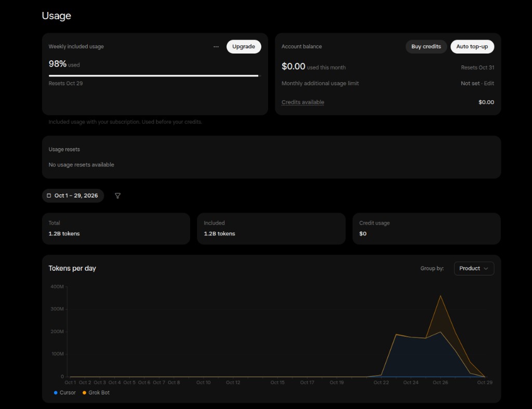Screen dimensions: 532x409
Task: Click the Credit usage $0 card
Action: click(427, 229)
